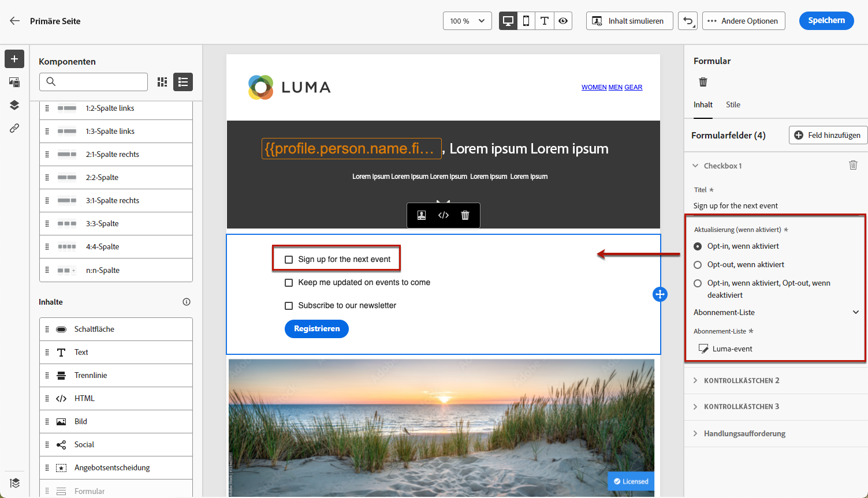Screen dimensions: 868x498
Task: Check 'Sign up for the next event'
Action: click(x=289, y=260)
